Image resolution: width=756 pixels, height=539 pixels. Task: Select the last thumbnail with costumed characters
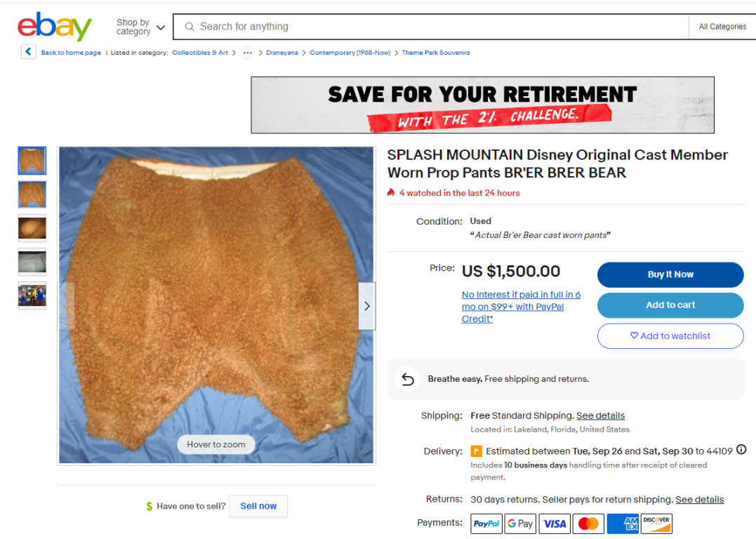(x=32, y=295)
